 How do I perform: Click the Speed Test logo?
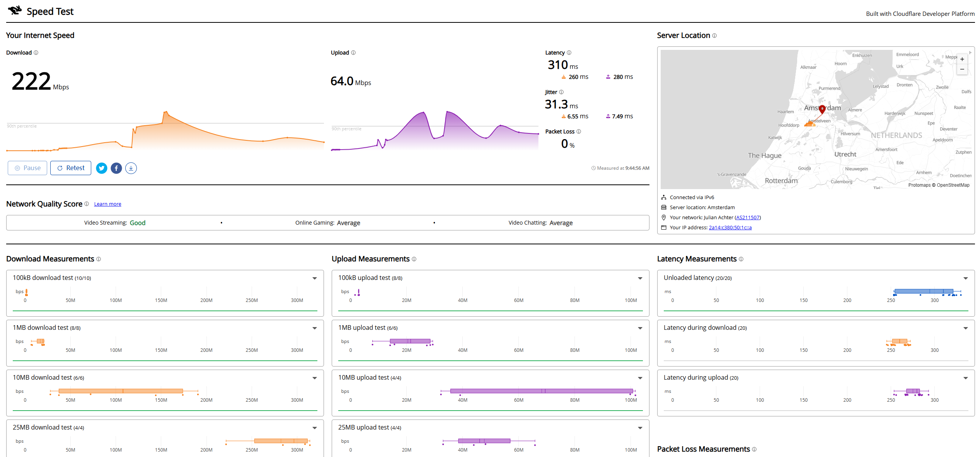click(41, 11)
